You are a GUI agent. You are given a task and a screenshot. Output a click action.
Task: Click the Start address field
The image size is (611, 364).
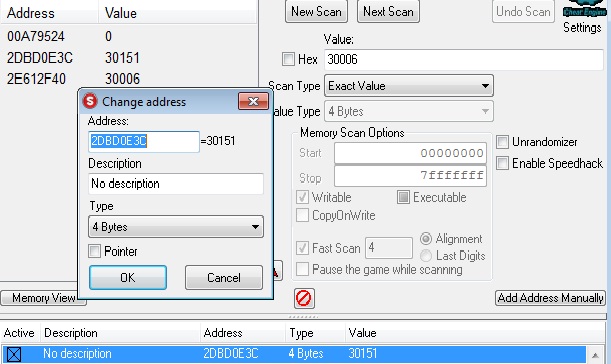tap(410, 153)
